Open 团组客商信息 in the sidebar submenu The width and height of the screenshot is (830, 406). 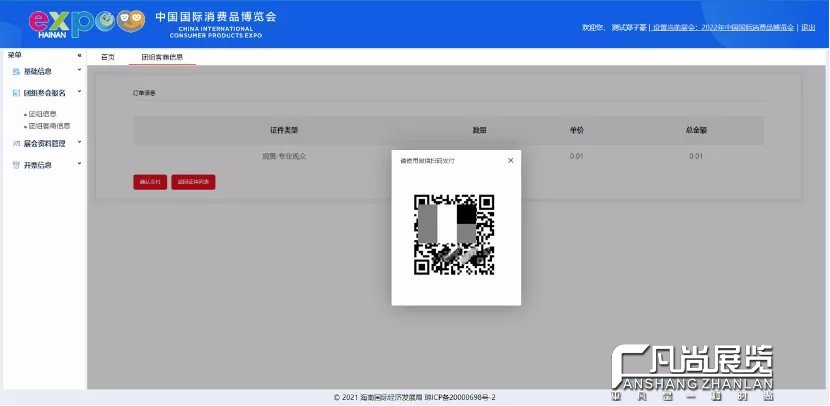[49, 126]
